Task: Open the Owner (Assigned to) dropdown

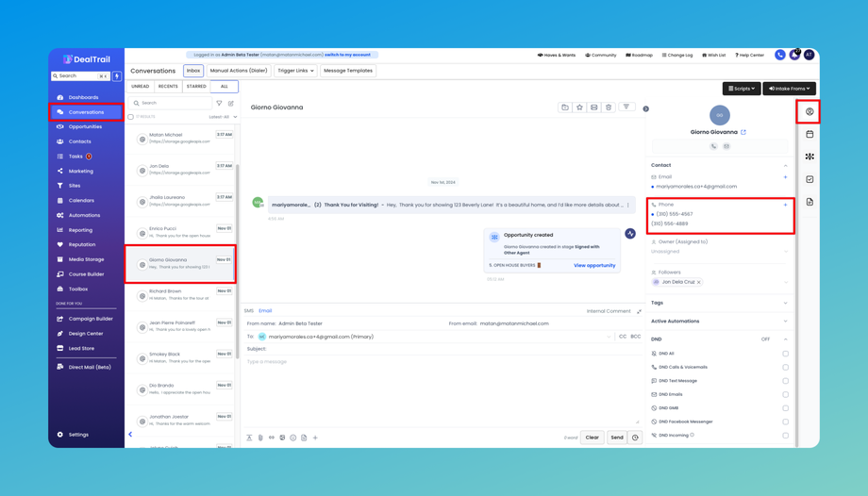Action: [x=719, y=252]
